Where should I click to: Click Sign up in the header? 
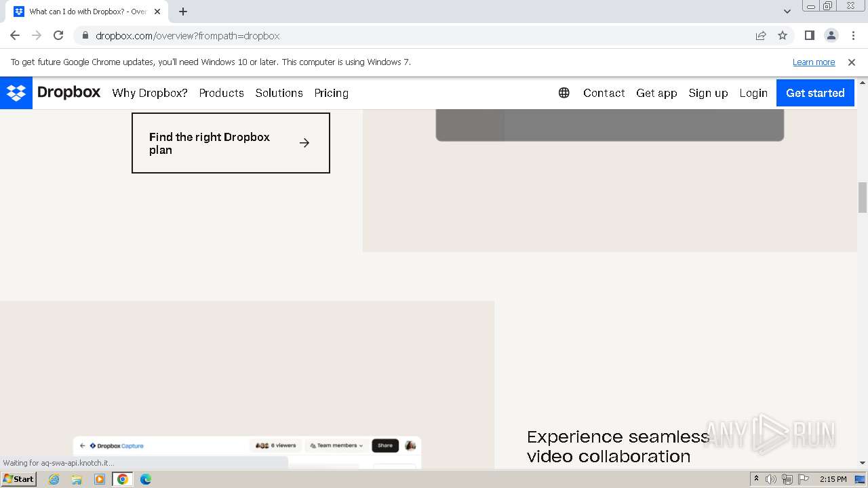[708, 93]
